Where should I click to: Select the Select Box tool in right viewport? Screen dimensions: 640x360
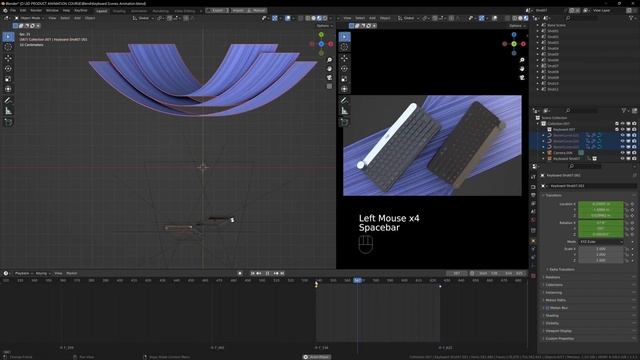[x=344, y=37]
